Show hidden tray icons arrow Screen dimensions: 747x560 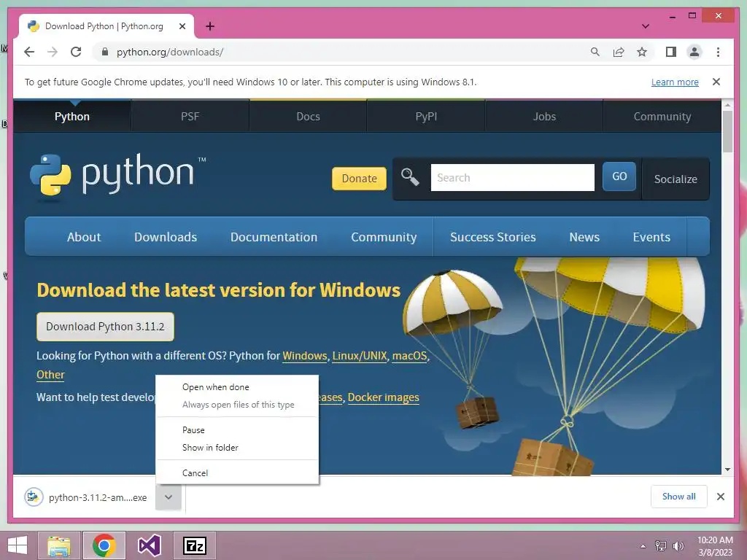tap(643, 546)
